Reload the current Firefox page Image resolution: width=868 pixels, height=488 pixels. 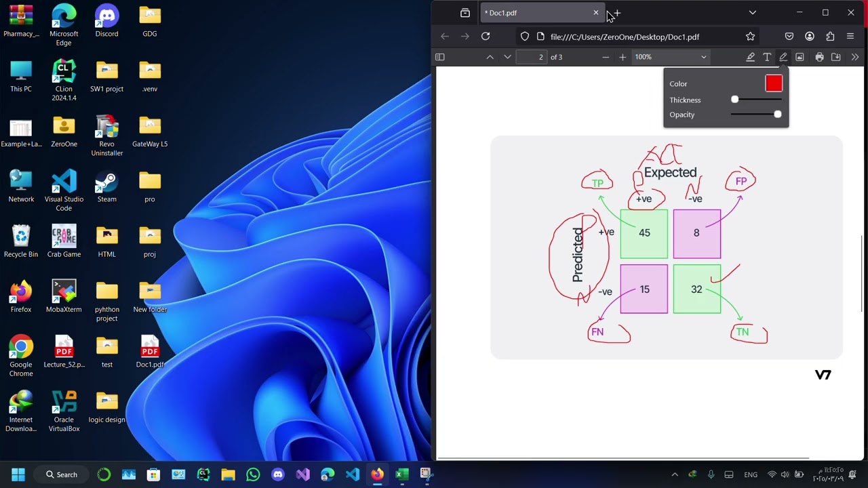486,37
